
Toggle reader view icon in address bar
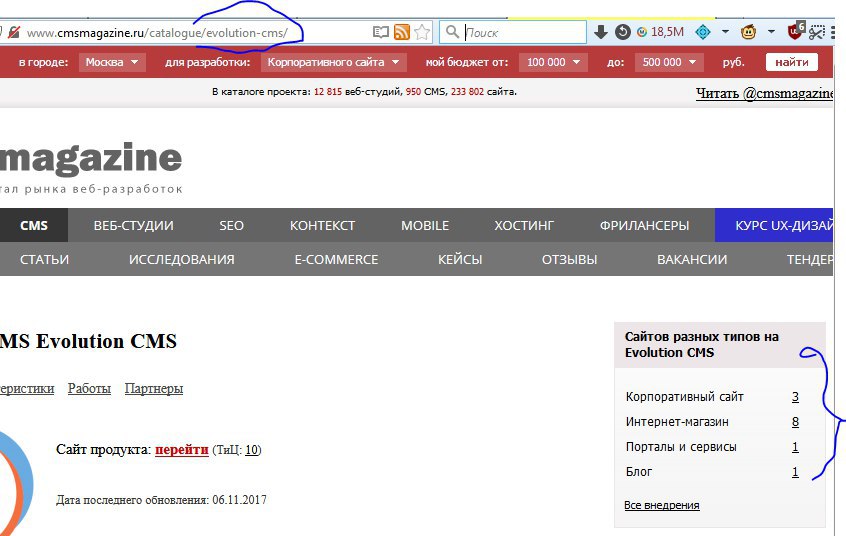380,32
